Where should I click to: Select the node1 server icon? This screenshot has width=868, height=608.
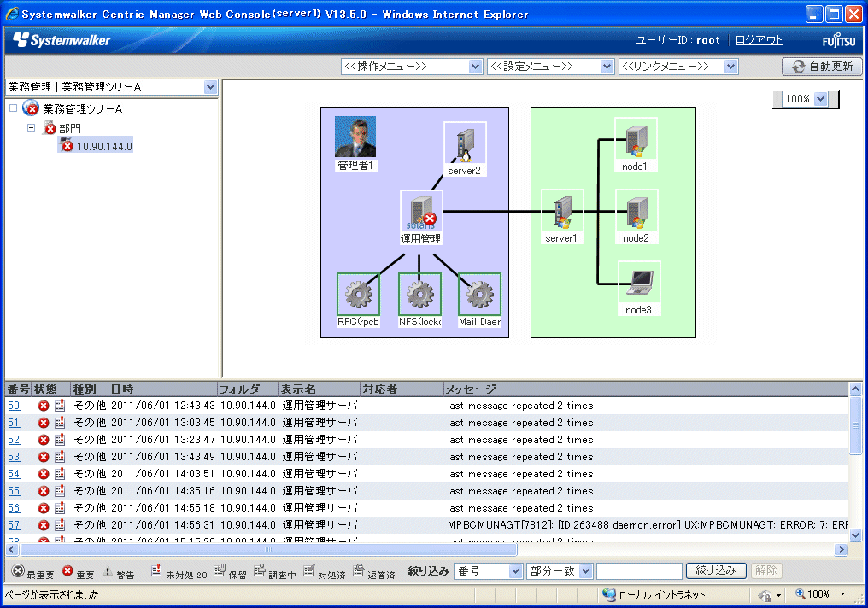(636, 139)
